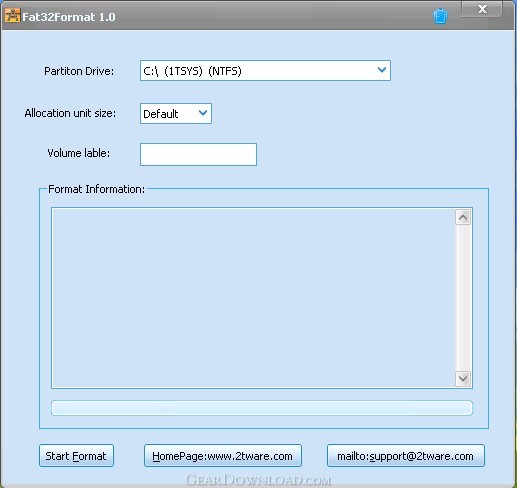Click the scroll up arrow in Format Information
Screen dimensions: 517x488
(463, 217)
